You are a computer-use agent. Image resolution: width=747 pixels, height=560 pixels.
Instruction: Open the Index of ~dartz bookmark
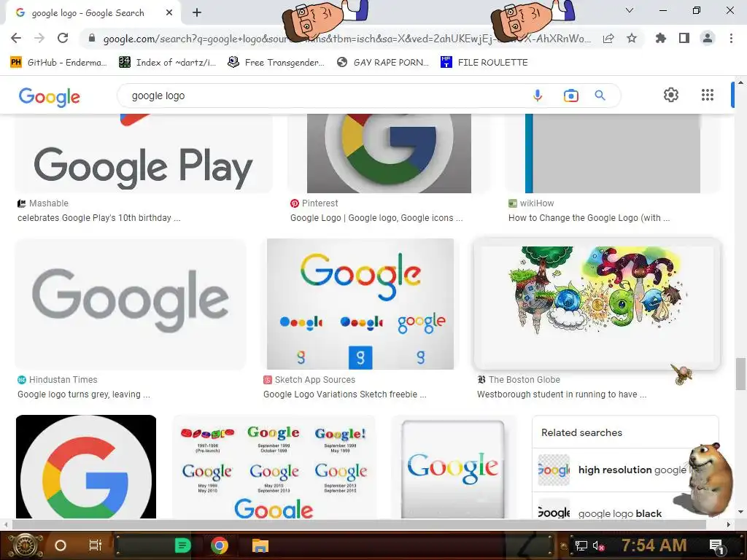coord(167,63)
